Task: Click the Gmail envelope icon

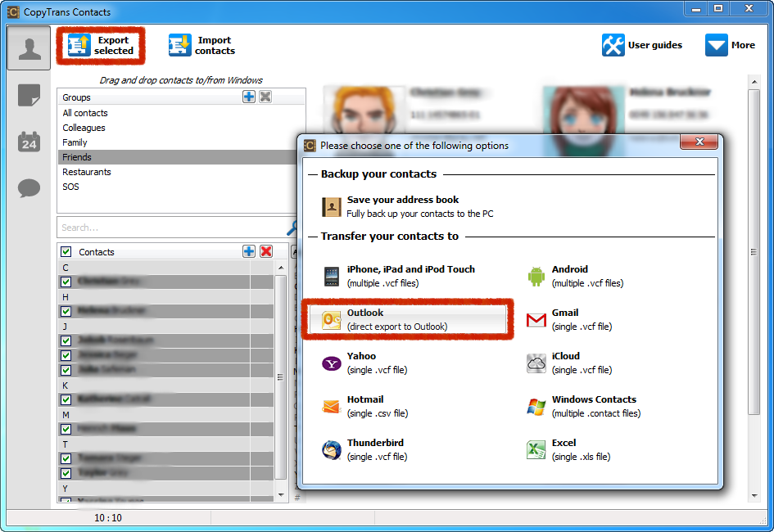Action: pyautogui.click(x=536, y=320)
